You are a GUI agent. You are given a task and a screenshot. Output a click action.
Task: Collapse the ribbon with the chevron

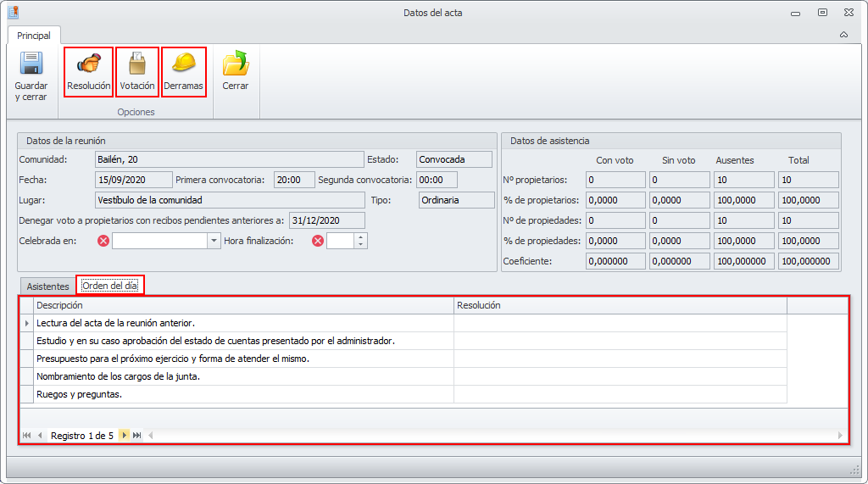click(843, 35)
